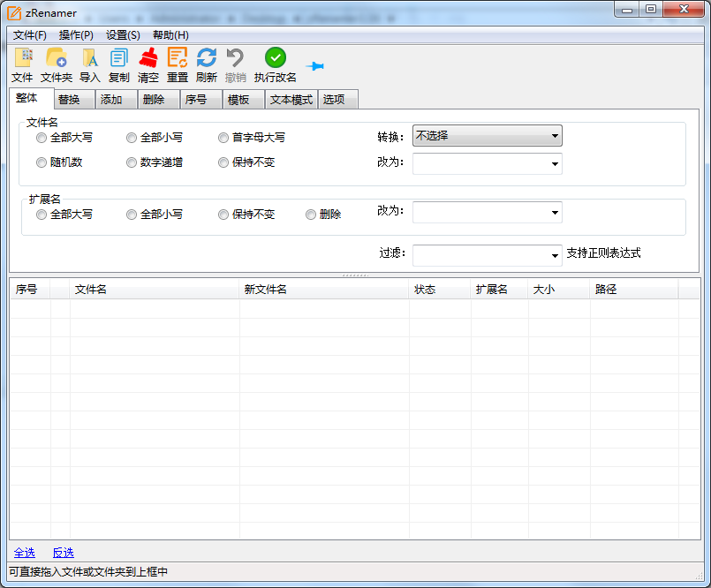This screenshot has width=711, height=588.
Task: Click the blue pin icon in toolbar
Action: coord(314,66)
